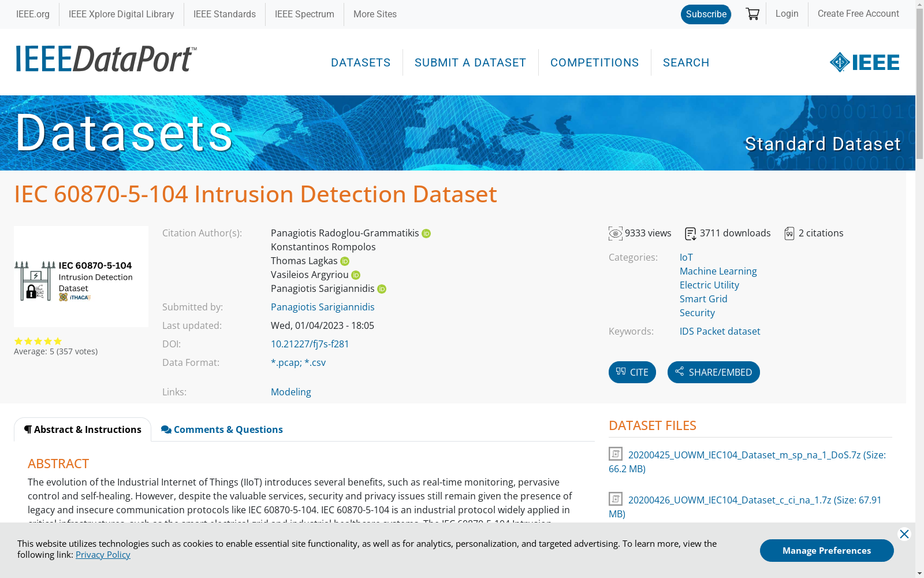The image size is (924, 578).
Task: Click ORCID icon beside Panagiotis Sarigiannidis author
Action: coord(382,289)
